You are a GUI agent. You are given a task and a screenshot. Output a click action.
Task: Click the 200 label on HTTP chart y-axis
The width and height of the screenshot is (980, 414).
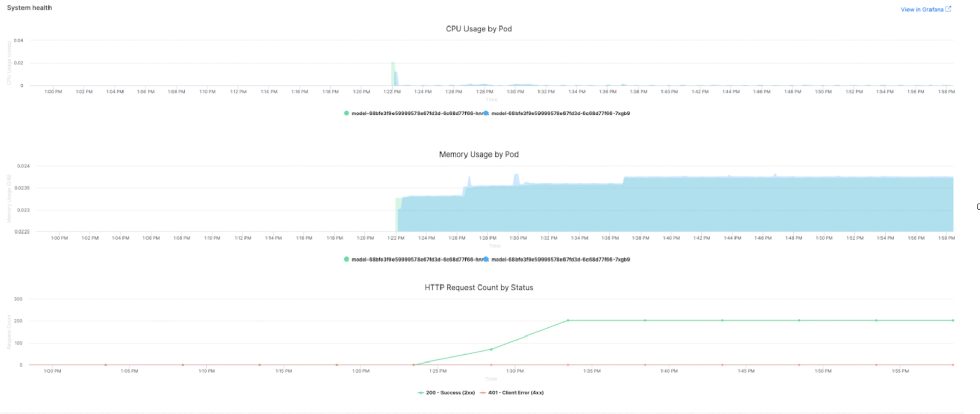(18, 321)
